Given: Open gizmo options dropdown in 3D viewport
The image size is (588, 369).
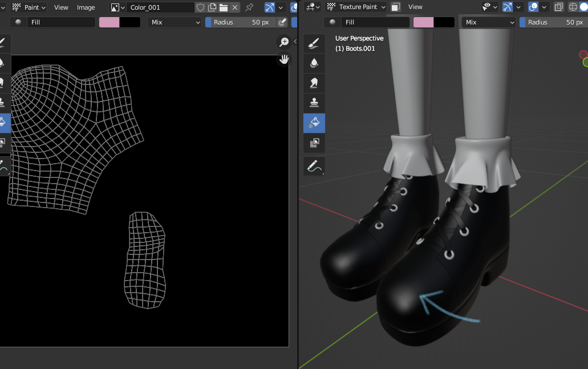Looking at the screenshot, I should [518, 7].
